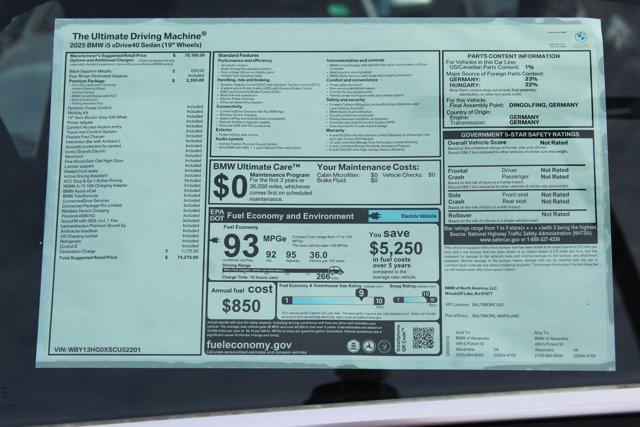Click the car icon on the driving range bar

point(336,270)
